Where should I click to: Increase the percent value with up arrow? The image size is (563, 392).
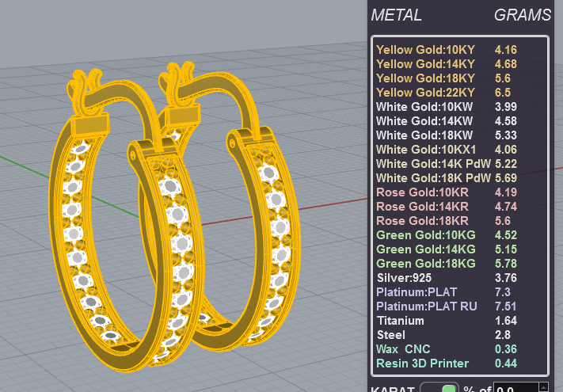tap(544, 387)
